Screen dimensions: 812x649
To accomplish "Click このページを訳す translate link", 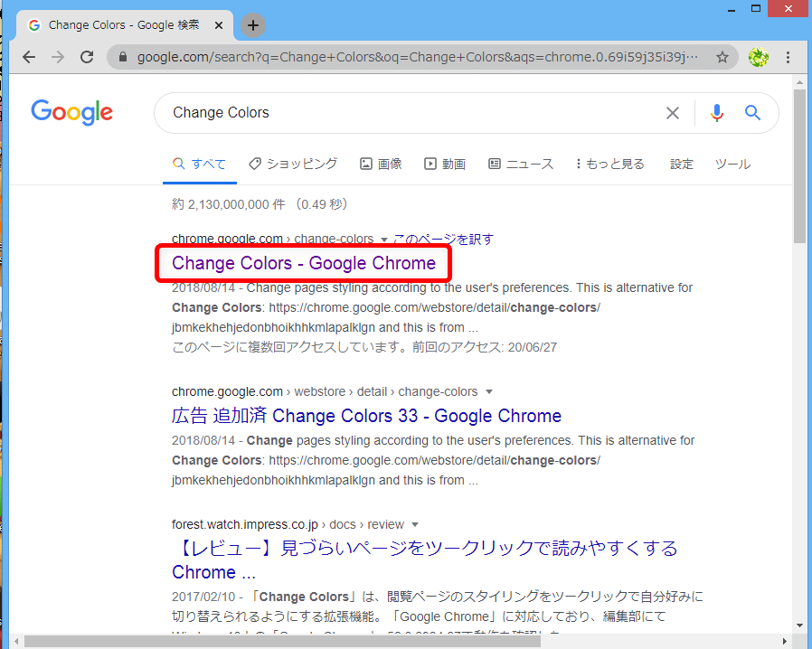I will click(444, 240).
